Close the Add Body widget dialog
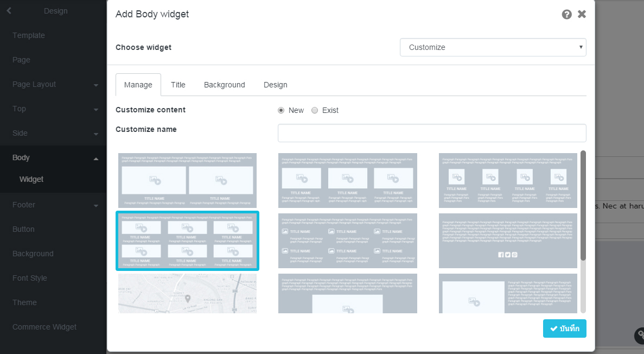Screen dimensions: 644x354 [582, 14]
